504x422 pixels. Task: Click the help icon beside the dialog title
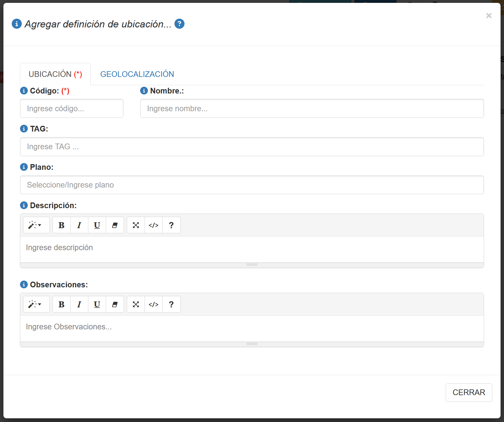point(179,24)
